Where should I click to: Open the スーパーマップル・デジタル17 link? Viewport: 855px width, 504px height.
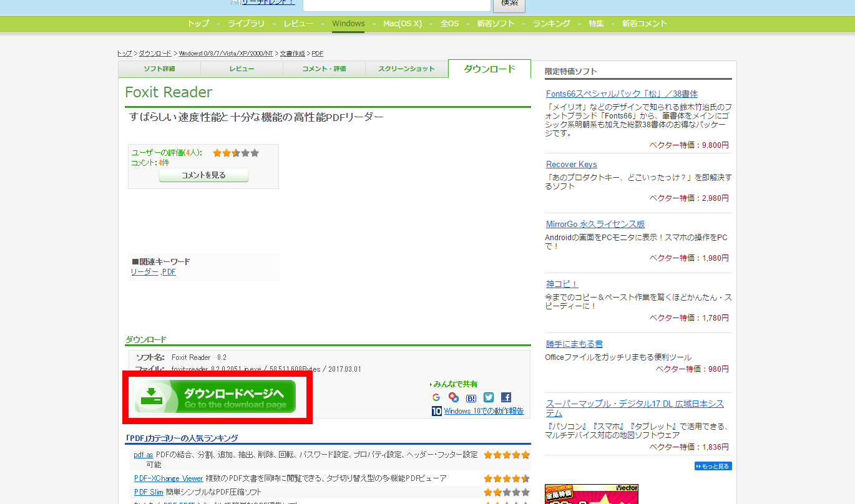635,409
